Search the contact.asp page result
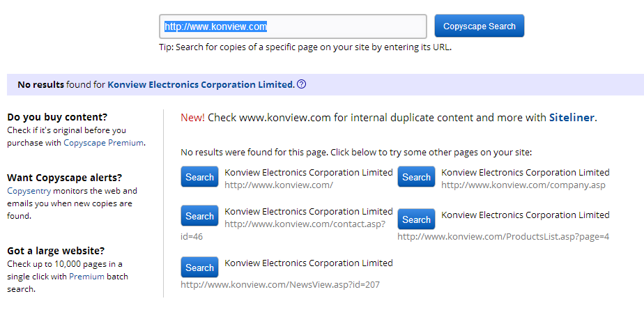The height and width of the screenshot is (317, 644). point(199,216)
